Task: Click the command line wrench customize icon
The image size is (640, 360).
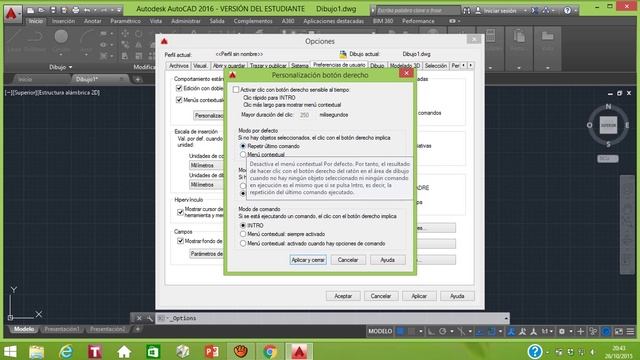Action: (150, 318)
